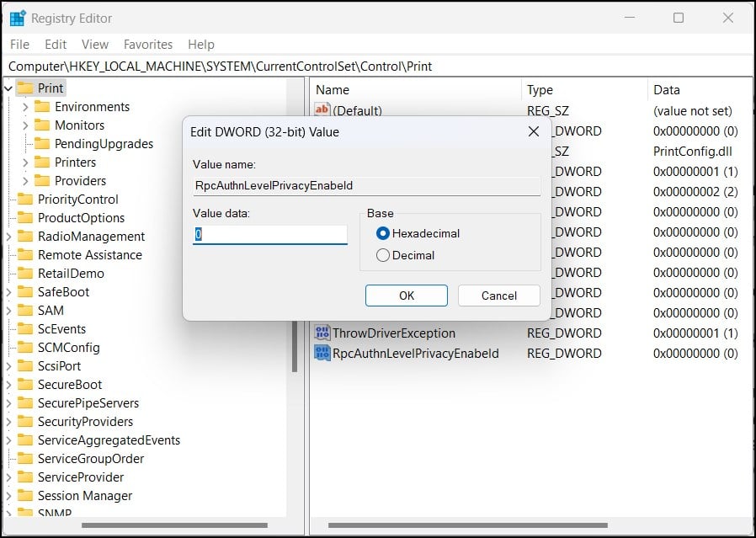This screenshot has height=538, width=756.
Task: Expand the RadioManagement key
Action: click(8, 237)
